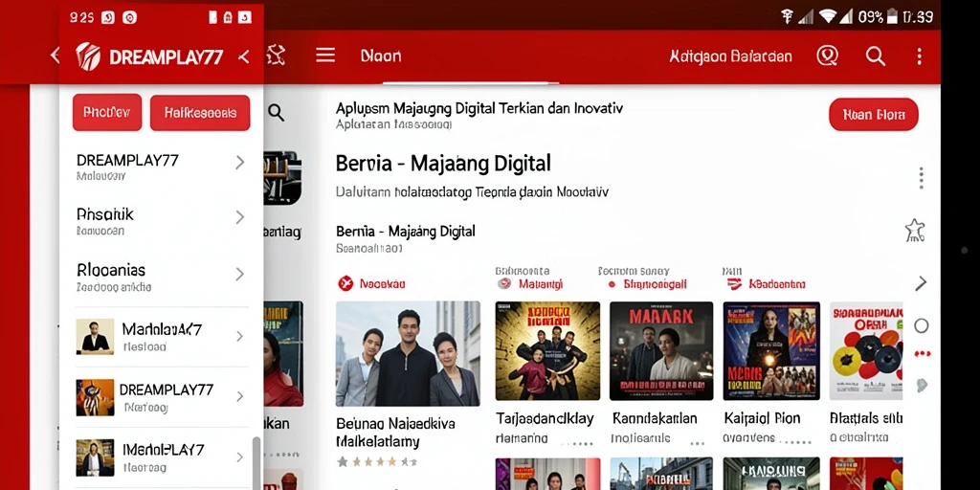Open Kdtqjaoo Bafaedan in top bar

tap(730, 56)
